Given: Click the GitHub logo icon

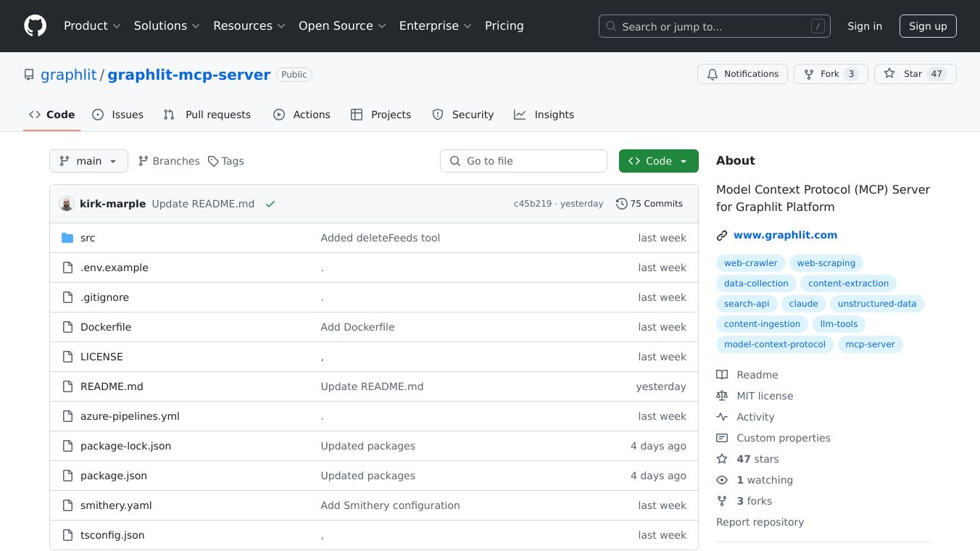Looking at the screenshot, I should tap(35, 26).
